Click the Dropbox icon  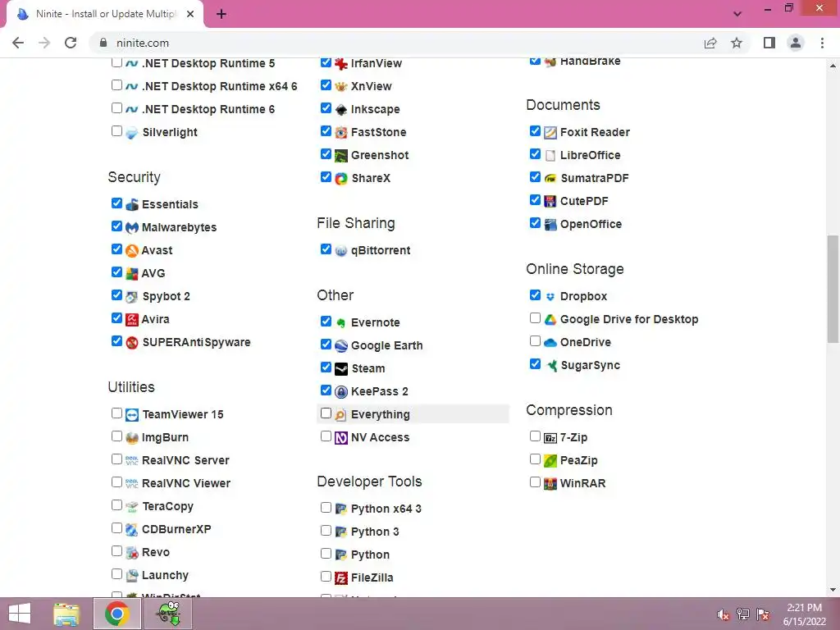click(x=550, y=297)
